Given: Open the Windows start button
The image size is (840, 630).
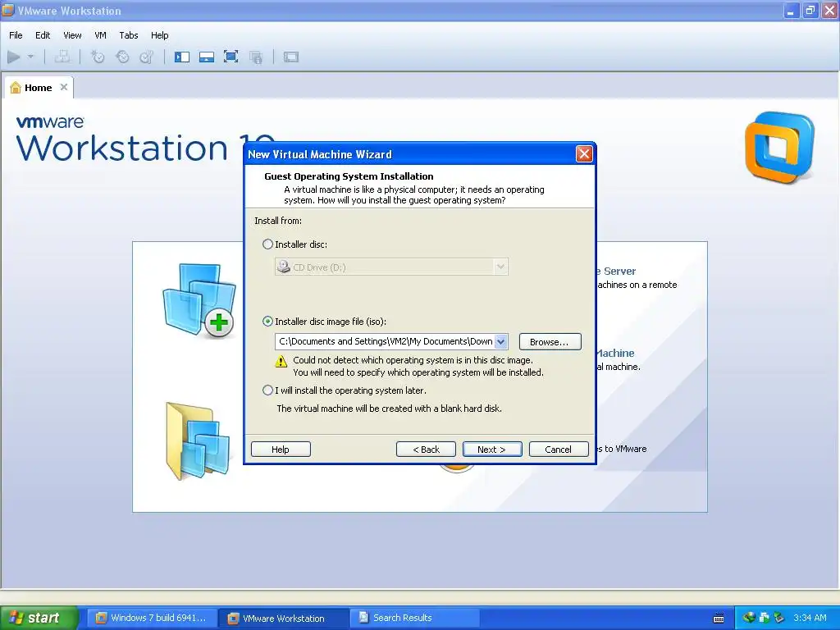Looking at the screenshot, I should (x=39, y=618).
